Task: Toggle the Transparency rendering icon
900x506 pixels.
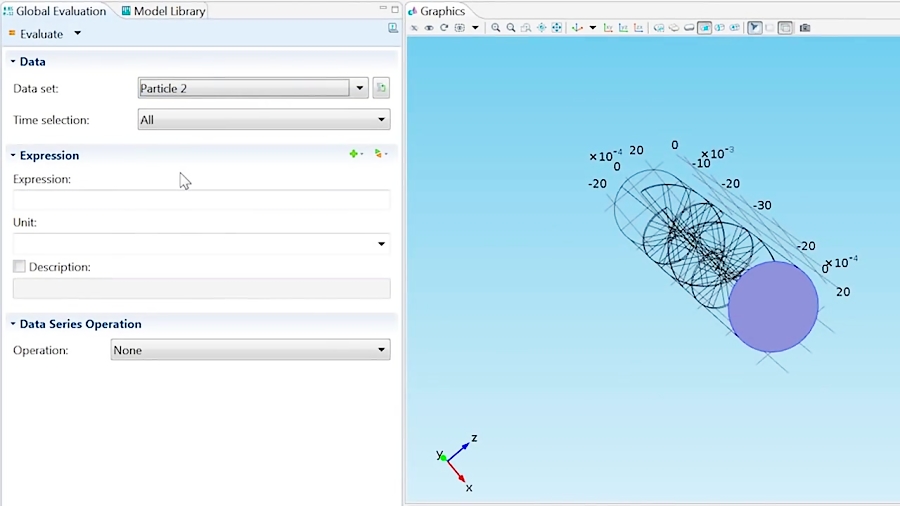Action: [x=674, y=28]
